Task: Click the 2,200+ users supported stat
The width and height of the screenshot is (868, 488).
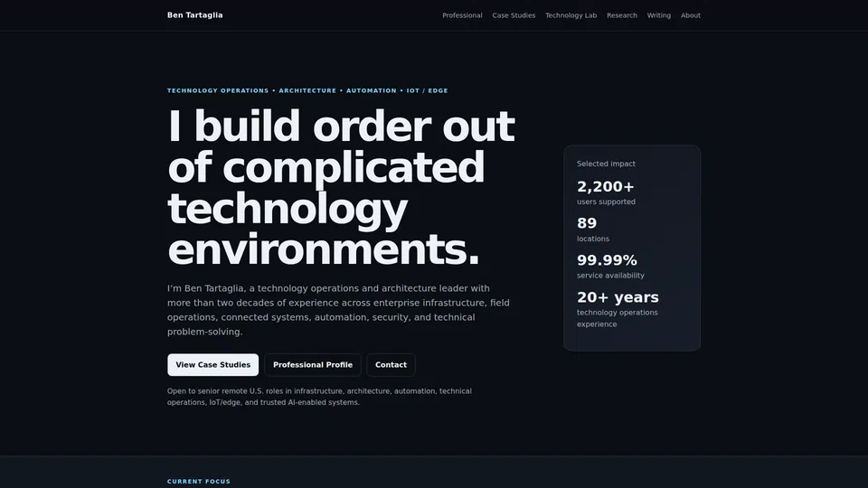Action: coord(606,192)
